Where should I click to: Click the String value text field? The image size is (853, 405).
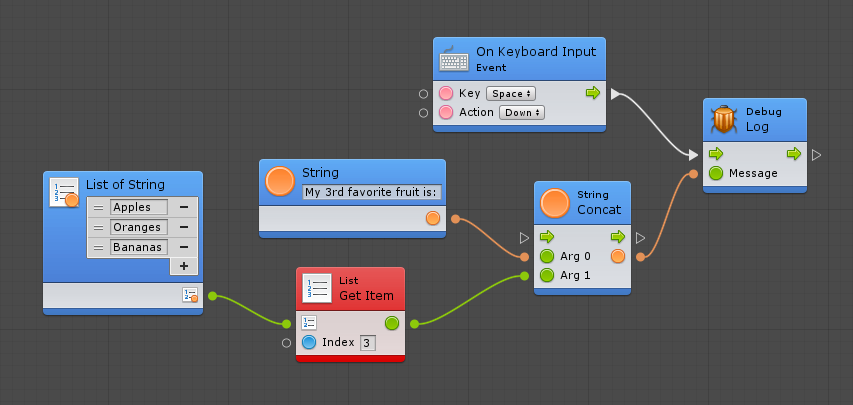point(373,192)
